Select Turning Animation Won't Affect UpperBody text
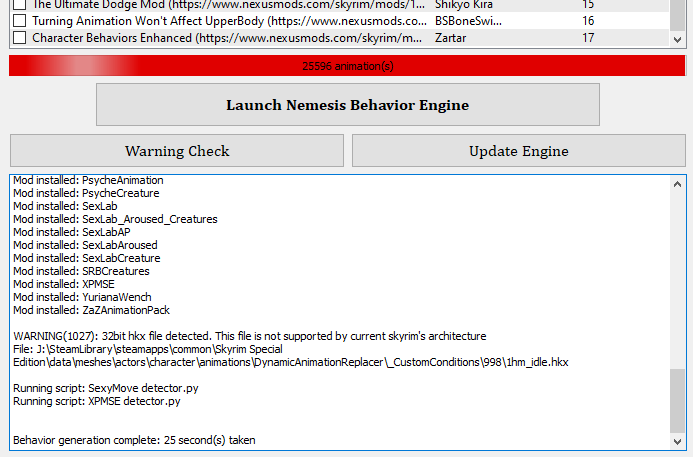 tap(229, 21)
